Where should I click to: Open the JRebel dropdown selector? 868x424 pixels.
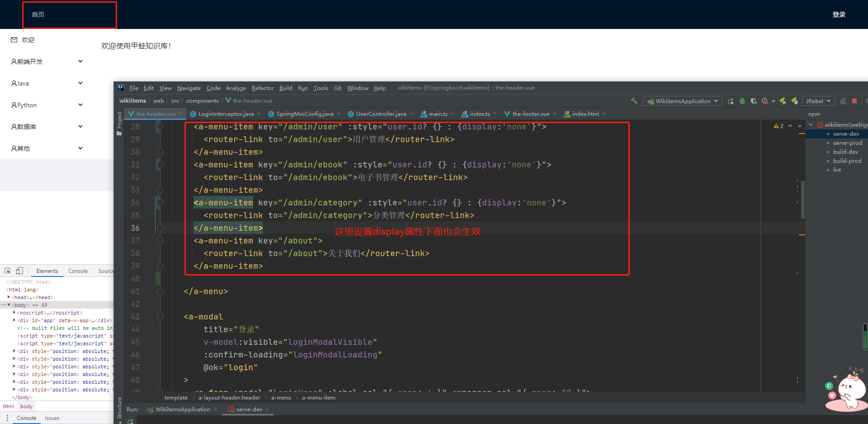tap(818, 101)
